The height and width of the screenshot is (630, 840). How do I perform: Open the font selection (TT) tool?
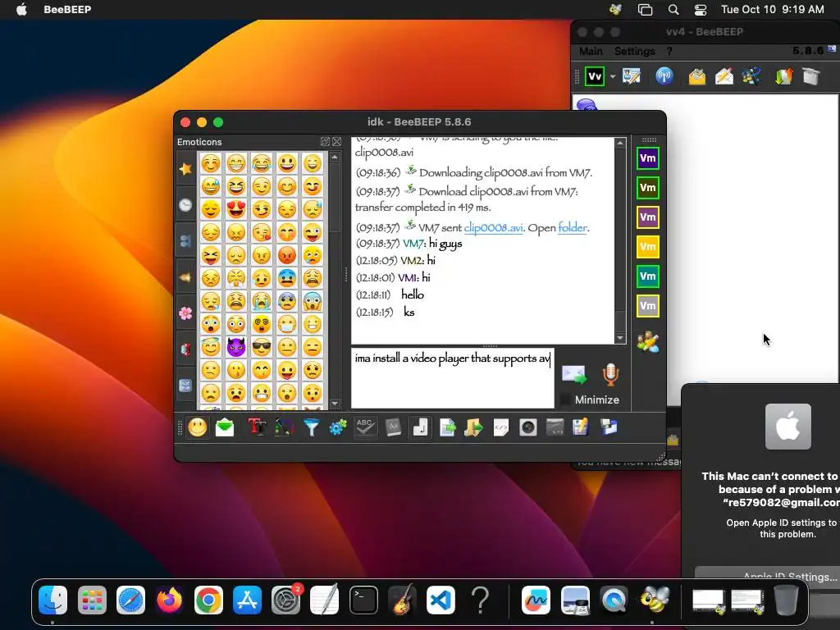point(257,427)
